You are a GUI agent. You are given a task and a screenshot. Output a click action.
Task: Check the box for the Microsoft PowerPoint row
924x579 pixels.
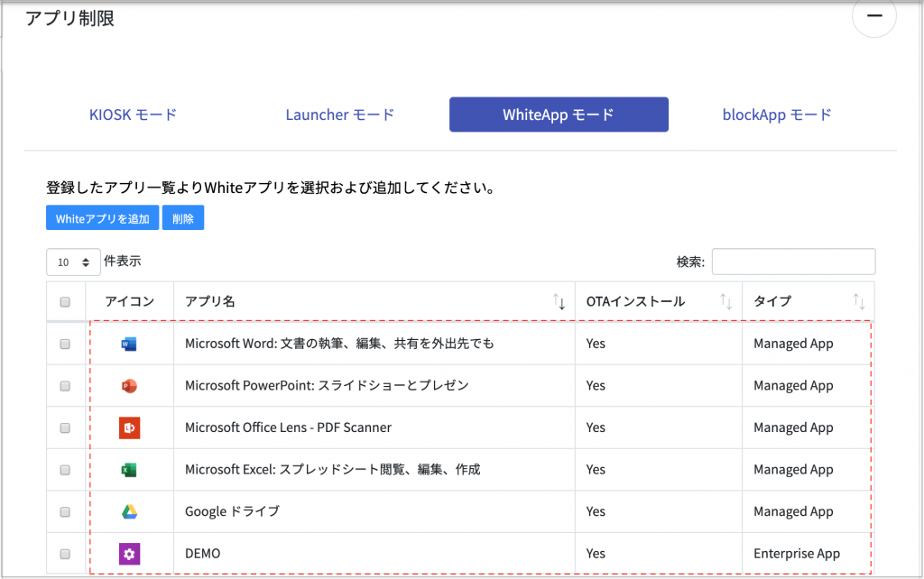(65, 386)
